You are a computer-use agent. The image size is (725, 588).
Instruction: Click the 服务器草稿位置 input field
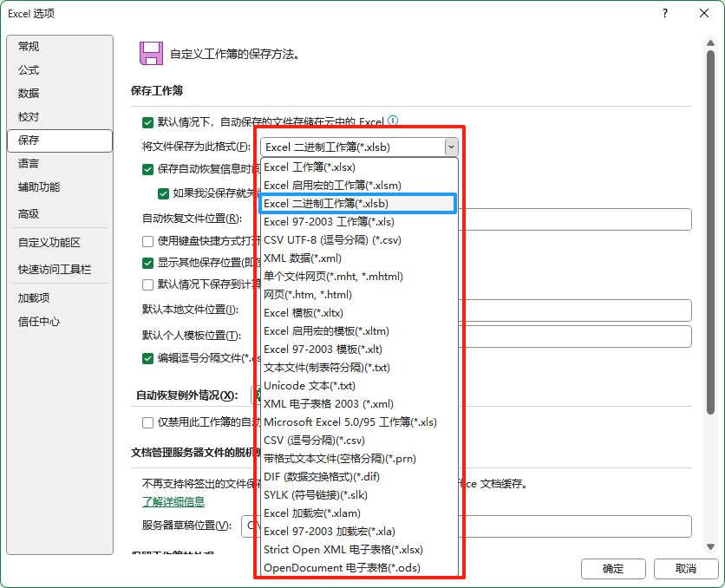(x=467, y=526)
